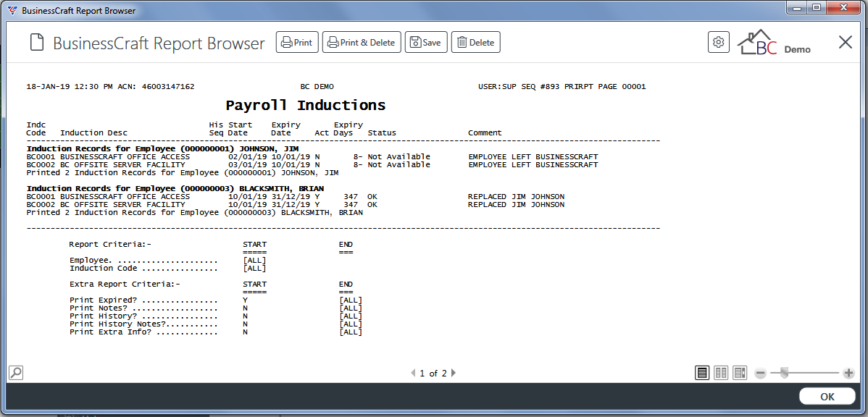
Task: Print the report
Action: 297,43
